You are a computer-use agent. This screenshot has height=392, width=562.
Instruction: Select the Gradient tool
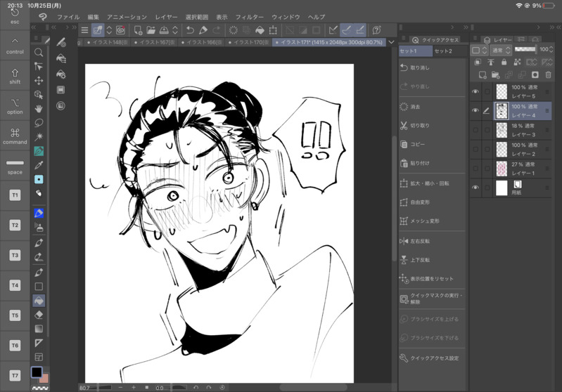click(x=39, y=329)
